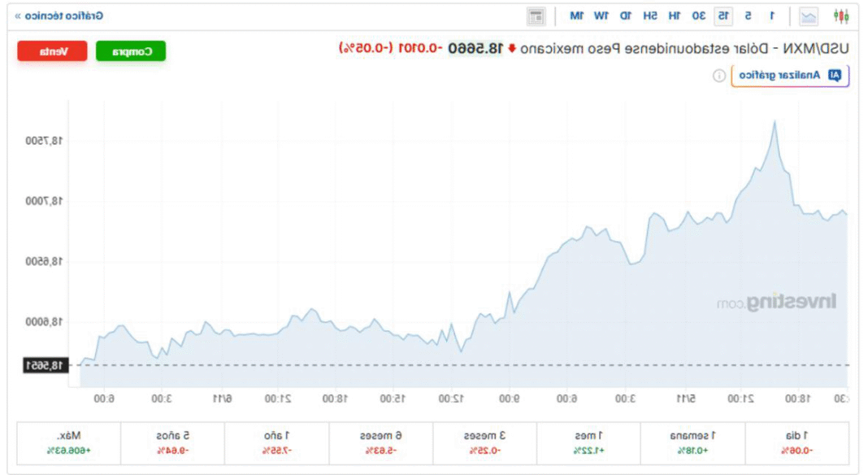Choose the 1W timeframe
Viewport: 868px width, 475px height.
[601, 16]
